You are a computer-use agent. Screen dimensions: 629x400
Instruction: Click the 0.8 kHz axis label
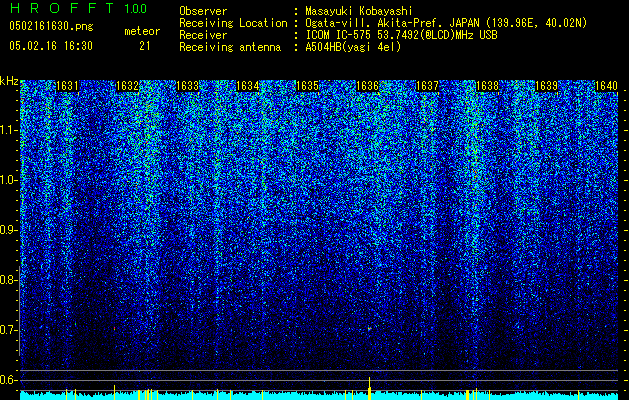(9, 280)
